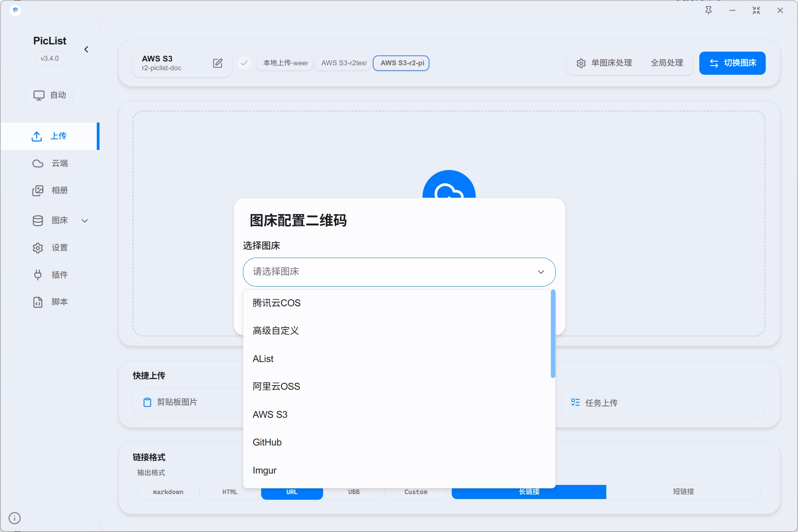Switch theme with the 自动 monitor button
Image resolution: width=798 pixels, height=532 pixels.
click(50, 95)
